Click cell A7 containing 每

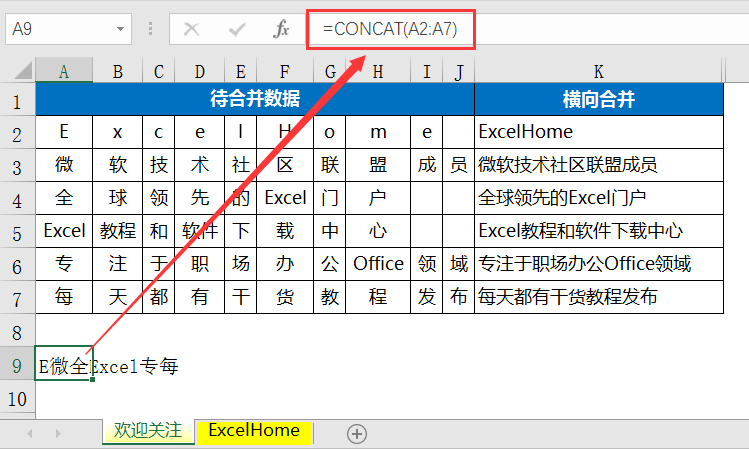tap(64, 297)
